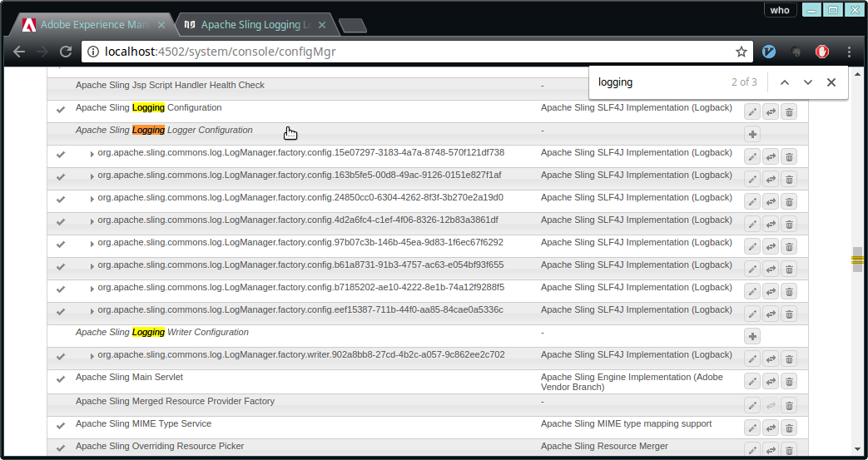Viewport: 868px width, 460px height.
Task: Open Apache Sling Logging Writer Configuration
Action: tap(162, 332)
